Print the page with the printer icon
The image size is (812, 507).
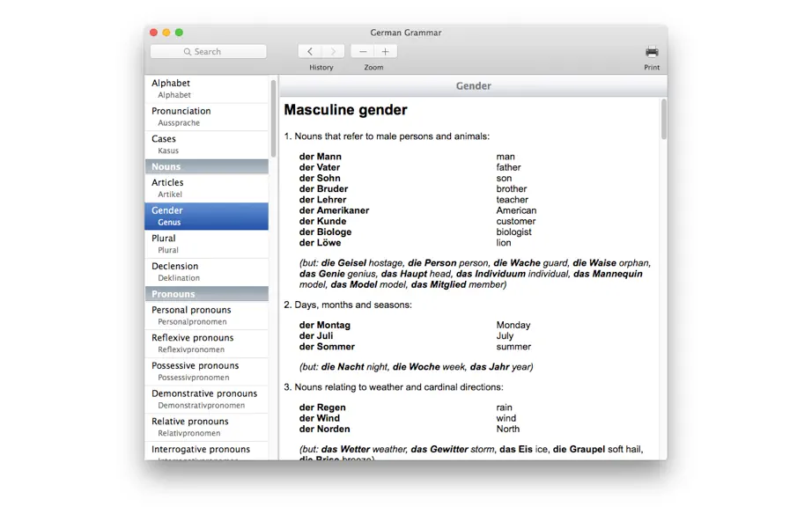(652, 51)
